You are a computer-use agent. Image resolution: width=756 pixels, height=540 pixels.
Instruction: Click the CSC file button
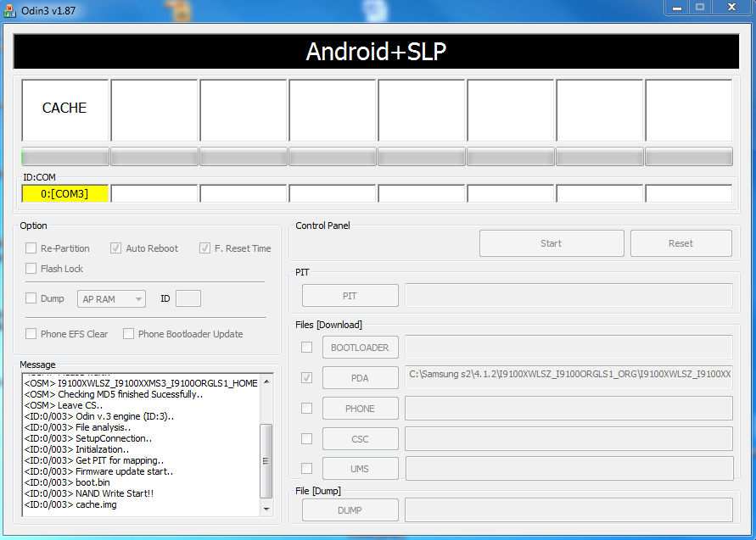[x=360, y=439]
